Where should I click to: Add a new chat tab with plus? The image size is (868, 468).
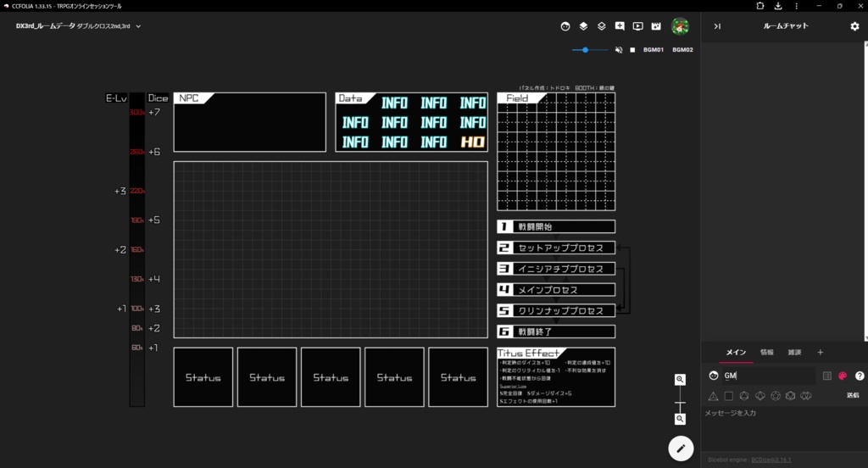click(x=821, y=352)
